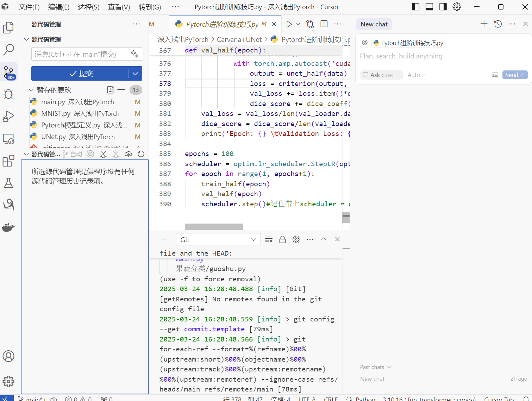This screenshot has height=401, width=532.
Task: Open the Search view in activity bar
Action: (8, 50)
